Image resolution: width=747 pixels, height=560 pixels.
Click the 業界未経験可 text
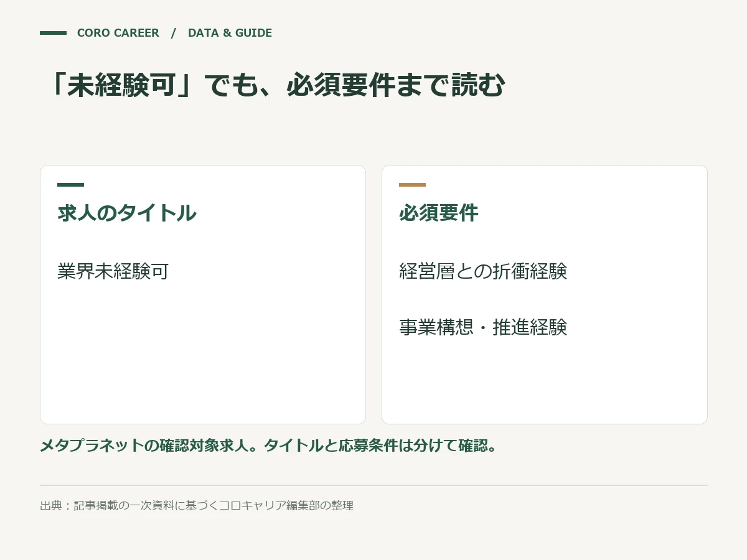(x=113, y=271)
